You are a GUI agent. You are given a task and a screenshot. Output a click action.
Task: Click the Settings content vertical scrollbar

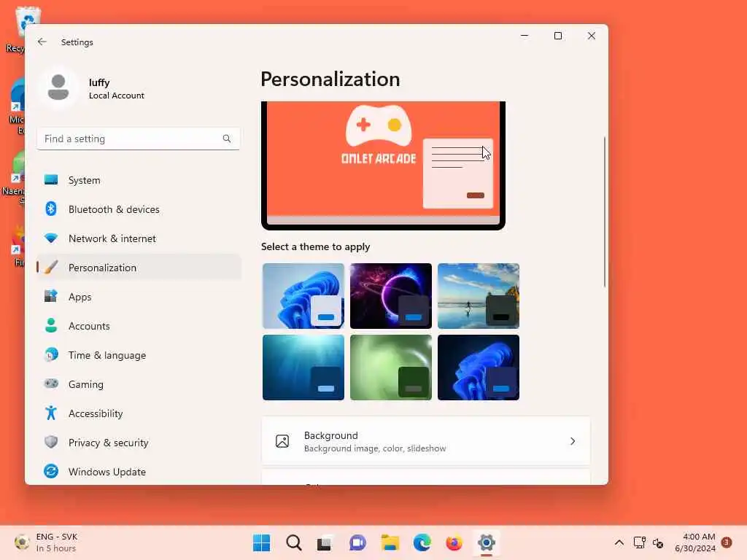[x=605, y=212]
